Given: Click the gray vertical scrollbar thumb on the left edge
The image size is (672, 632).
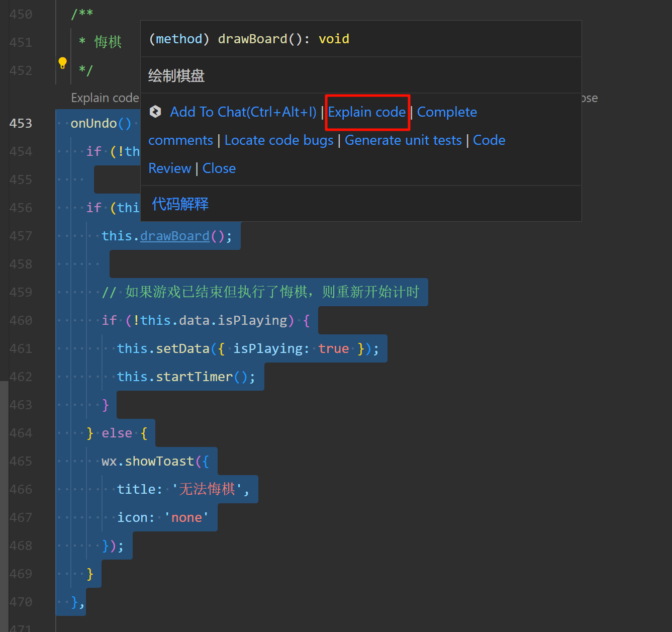Looking at the screenshot, I should tap(4, 503).
